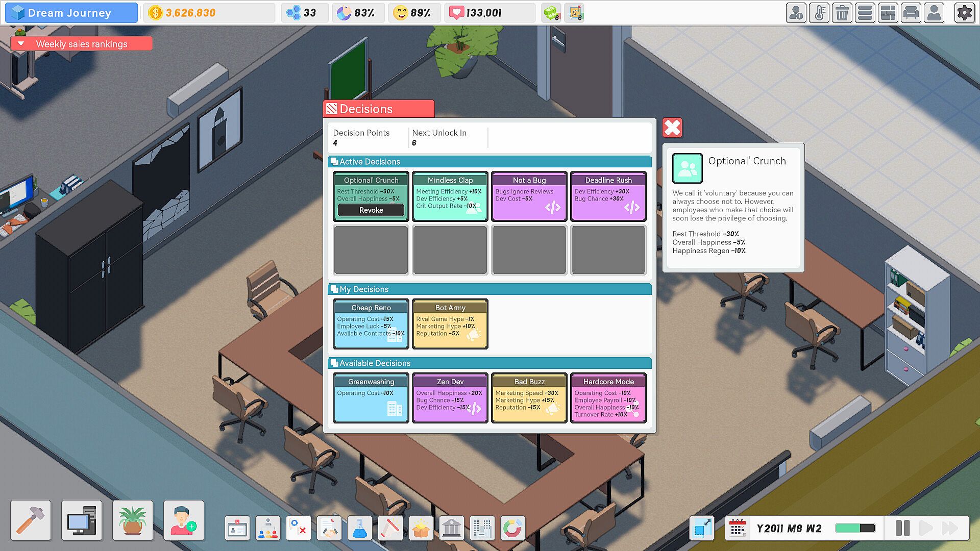Click the hire employee icon
Screen dimensions: 980x551
click(x=184, y=520)
